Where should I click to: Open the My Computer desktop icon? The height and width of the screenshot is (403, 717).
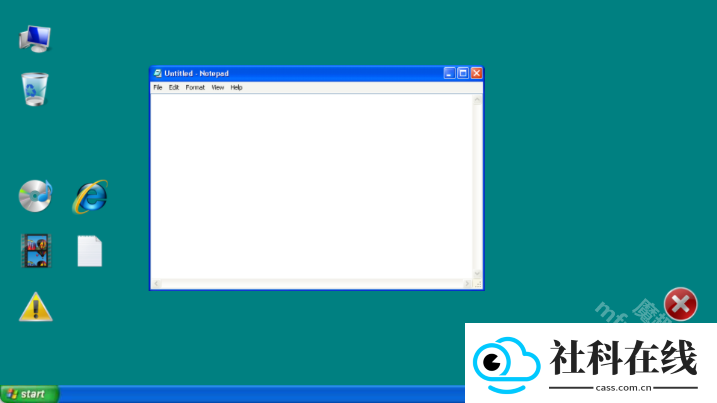point(35,39)
